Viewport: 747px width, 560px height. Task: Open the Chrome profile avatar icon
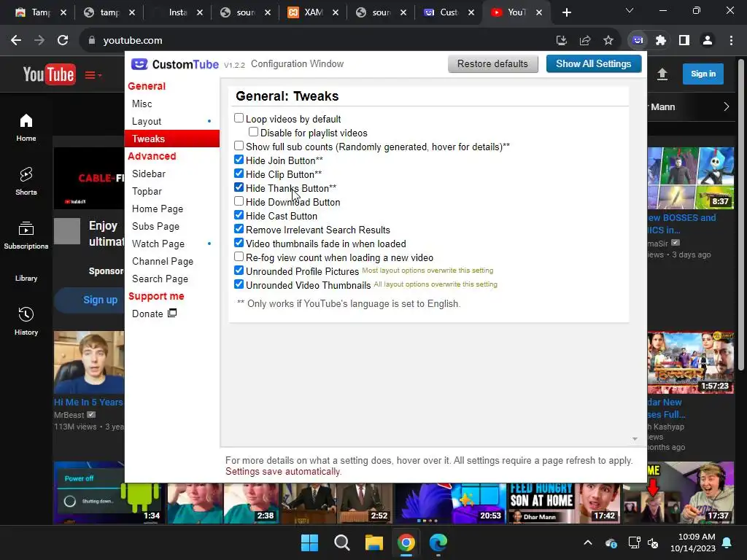click(708, 41)
